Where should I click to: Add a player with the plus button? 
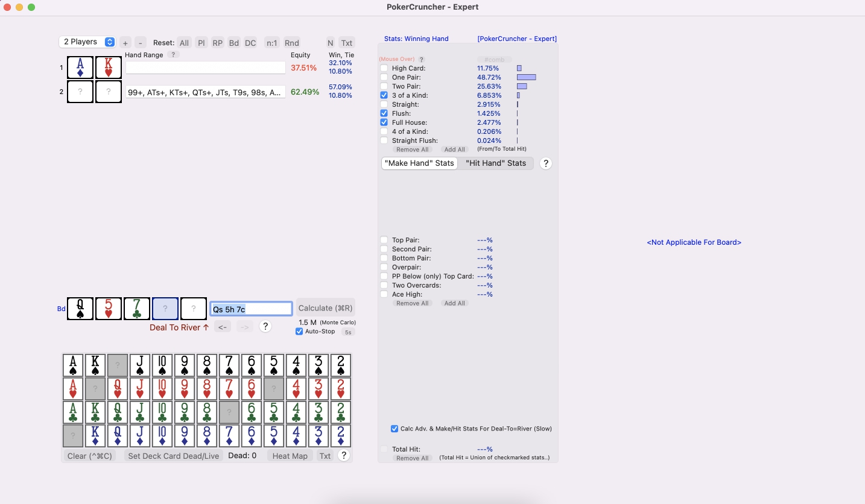pos(125,43)
